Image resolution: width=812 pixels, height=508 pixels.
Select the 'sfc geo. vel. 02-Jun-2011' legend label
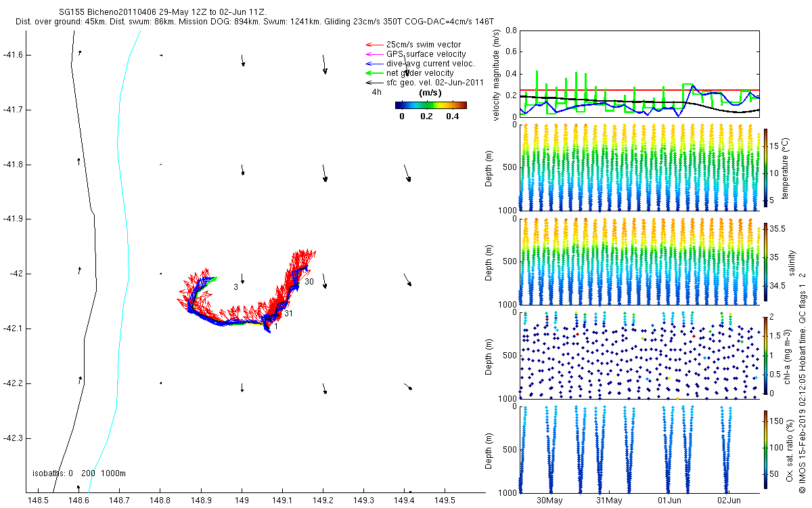(434, 82)
